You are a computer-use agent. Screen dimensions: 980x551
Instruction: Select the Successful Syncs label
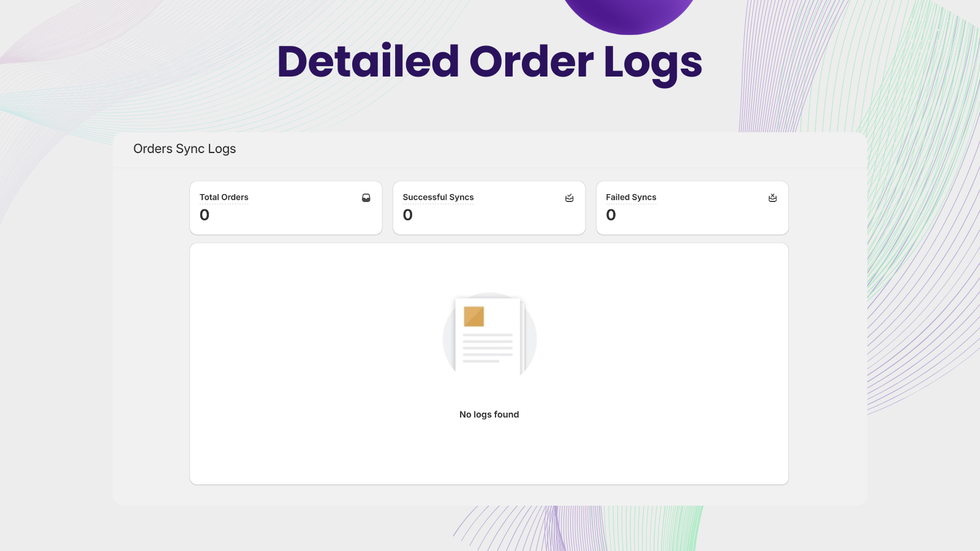point(439,197)
